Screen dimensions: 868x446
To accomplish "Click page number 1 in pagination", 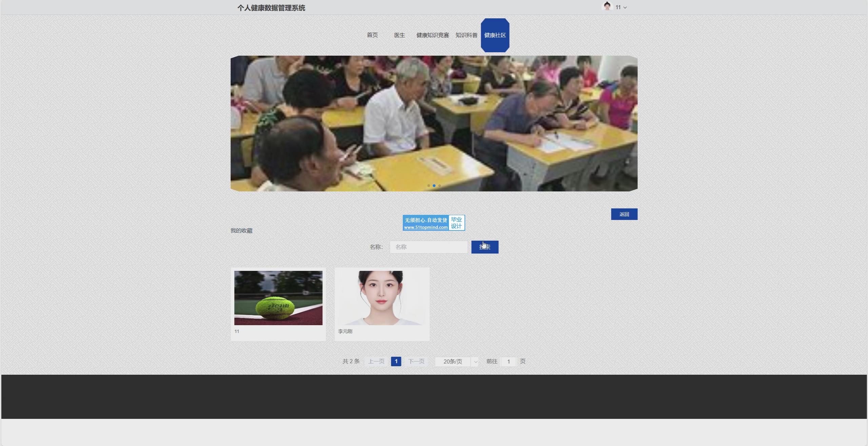I will (x=396, y=361).
